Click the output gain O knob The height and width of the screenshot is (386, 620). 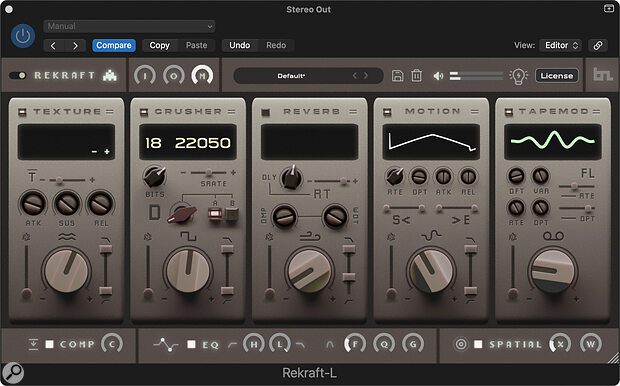coord(174,76)
